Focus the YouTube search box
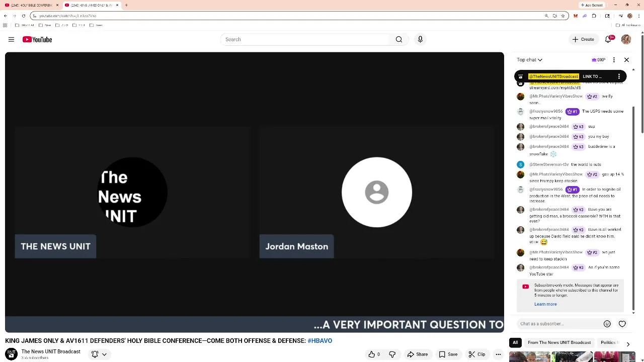This screenshot has width=644, height=362. point(306,39)
